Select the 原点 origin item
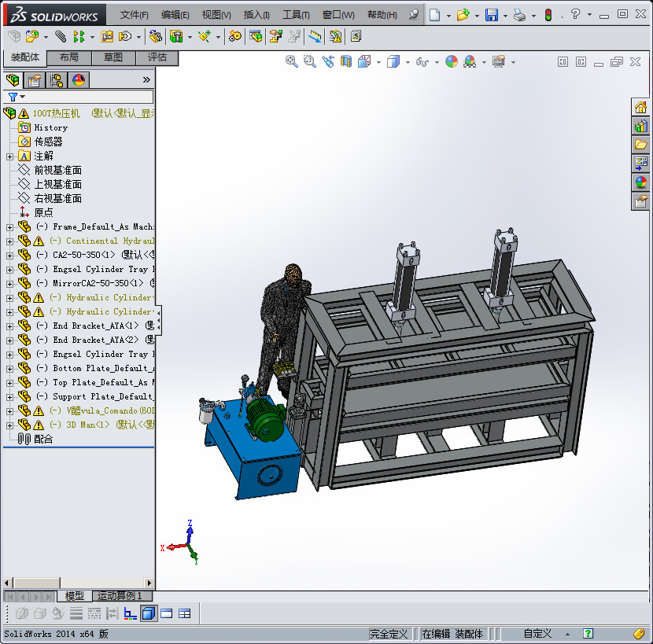653x644 pixels. (43, 213)
